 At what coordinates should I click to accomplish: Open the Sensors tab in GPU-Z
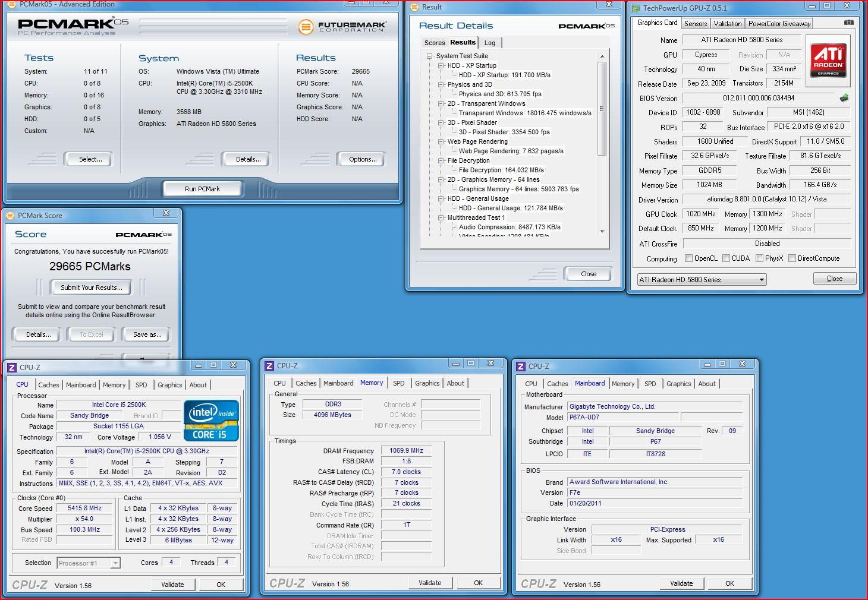(696, 24)
